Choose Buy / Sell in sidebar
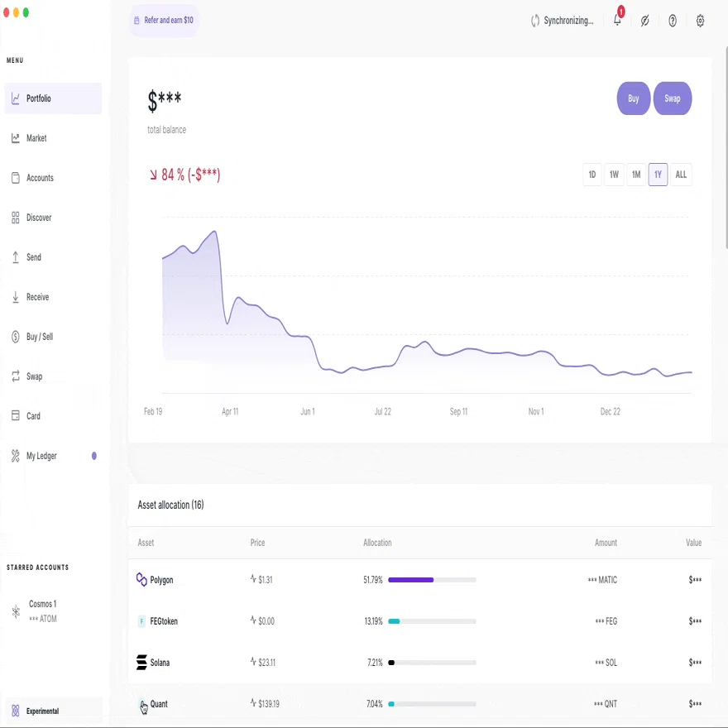The height and width of the screenshot is (728, 728). point(53,337)
